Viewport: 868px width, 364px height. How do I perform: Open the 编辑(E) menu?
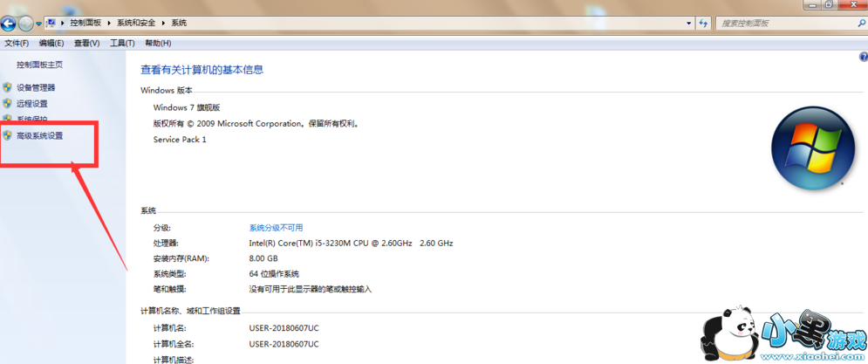click(x=51, y=44)
